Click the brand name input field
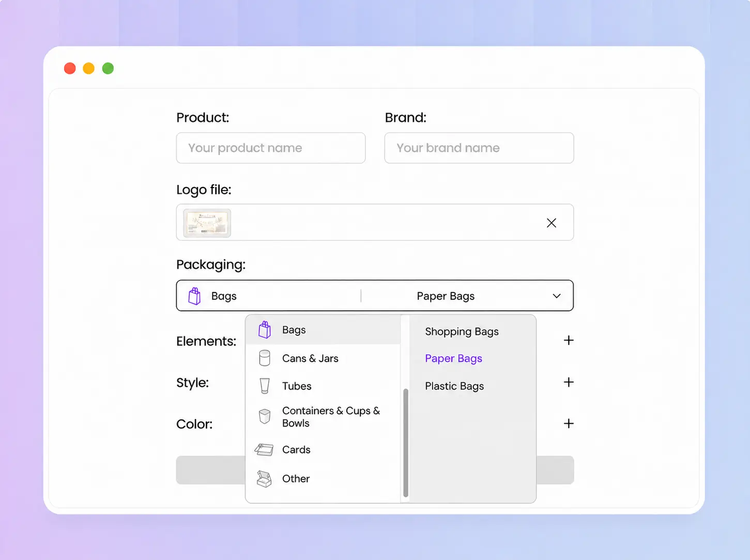Image resolution: width=750 pixels, height=560 pixels. tap(479, 148)
